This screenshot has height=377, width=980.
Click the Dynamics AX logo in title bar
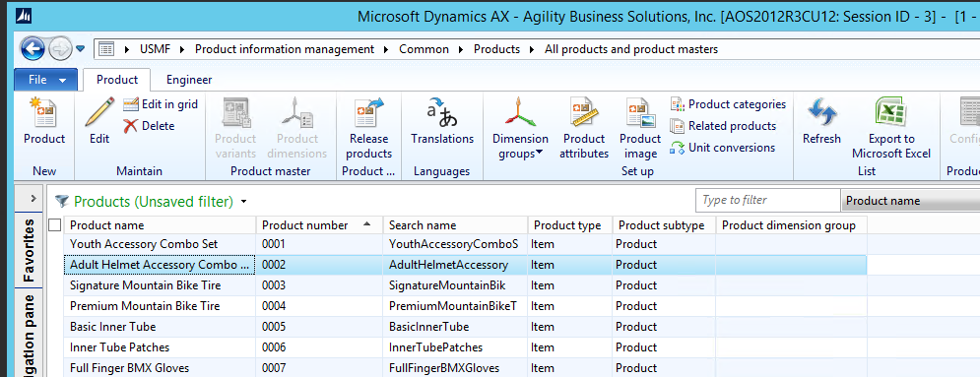[x=25, y=15]
